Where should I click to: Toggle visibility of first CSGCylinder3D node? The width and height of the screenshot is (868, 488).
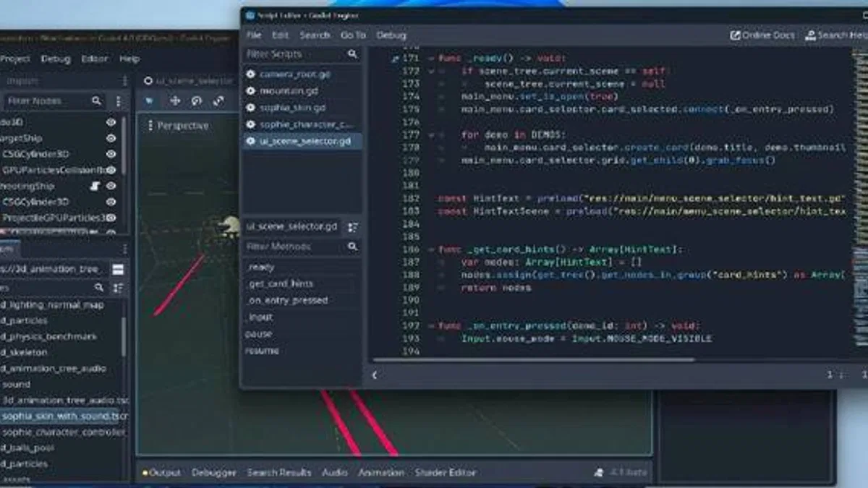[x=111, y=154]
